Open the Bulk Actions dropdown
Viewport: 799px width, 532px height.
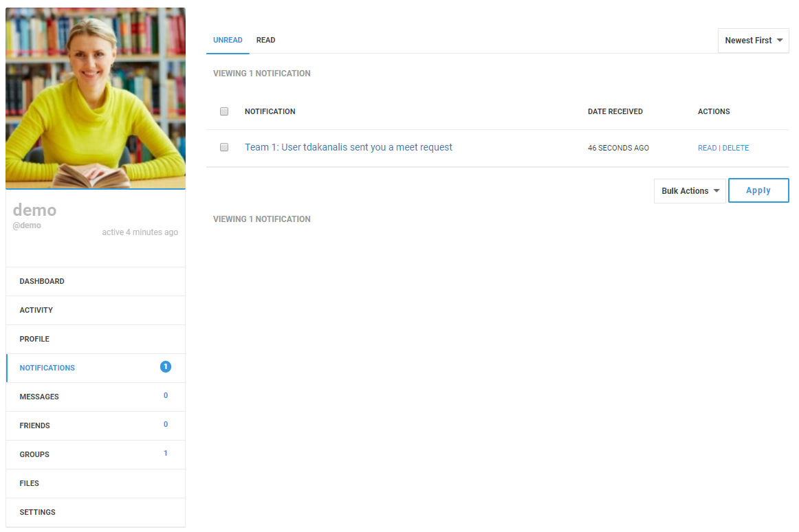click(690, 191)
